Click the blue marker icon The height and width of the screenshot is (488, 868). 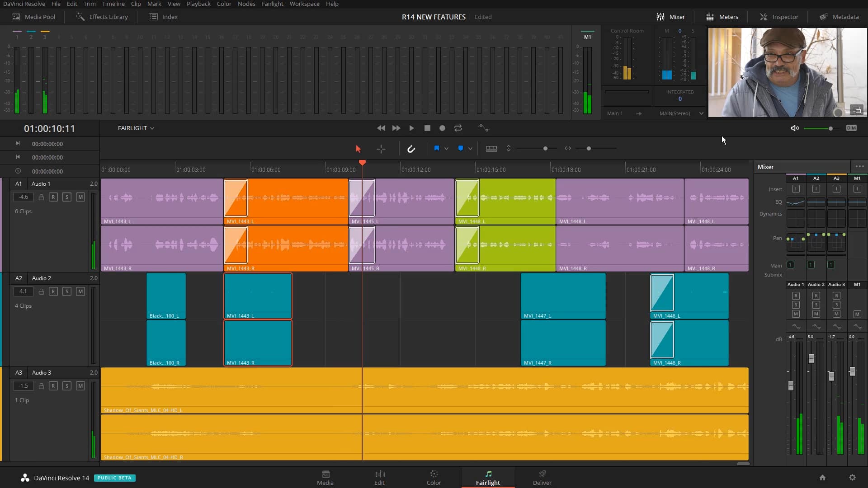tap(461, 148)
